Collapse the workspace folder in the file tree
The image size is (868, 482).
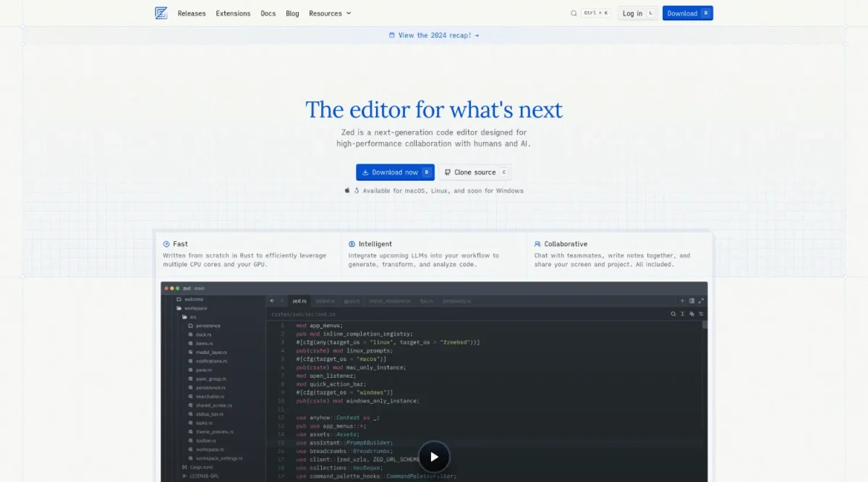179,308
